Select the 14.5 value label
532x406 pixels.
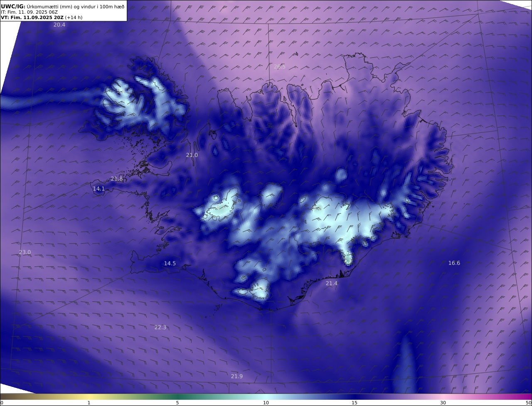pos(170,263)
